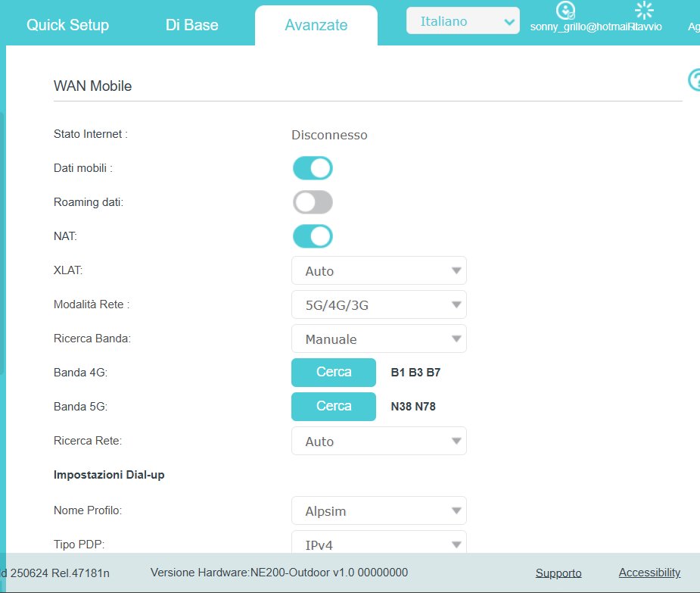This screenshot has height=593, width=700.
Task: Expand the Modalità Rete dropdown
Action: [x=378, y=304]
